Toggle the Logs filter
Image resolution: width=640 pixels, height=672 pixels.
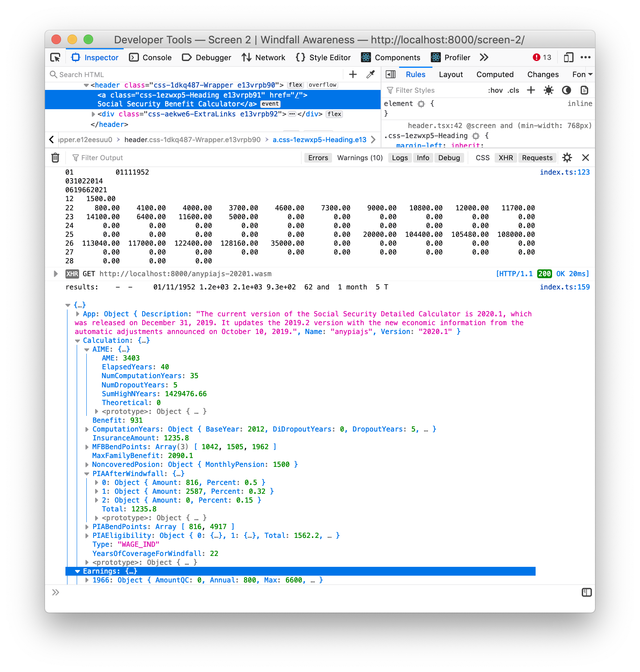400,158
